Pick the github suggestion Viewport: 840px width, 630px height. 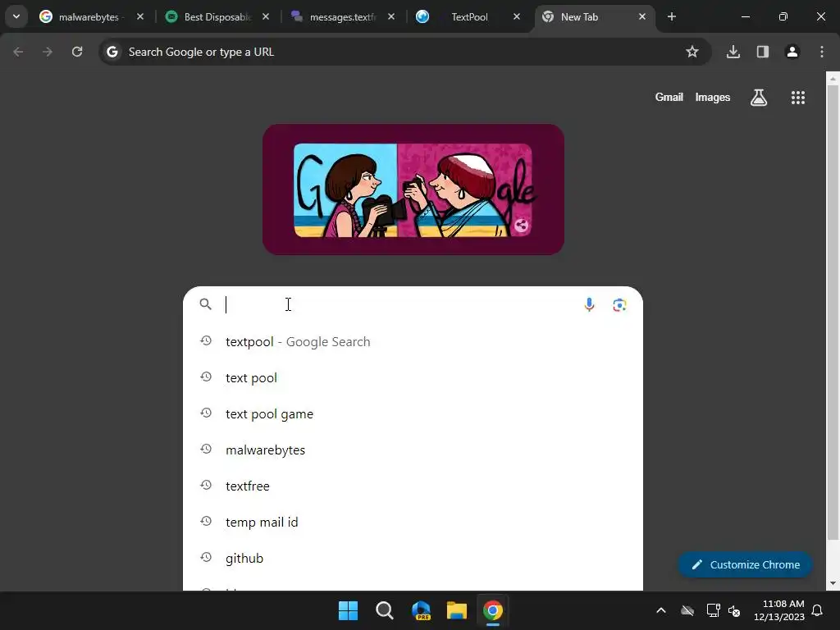[413, 558]
